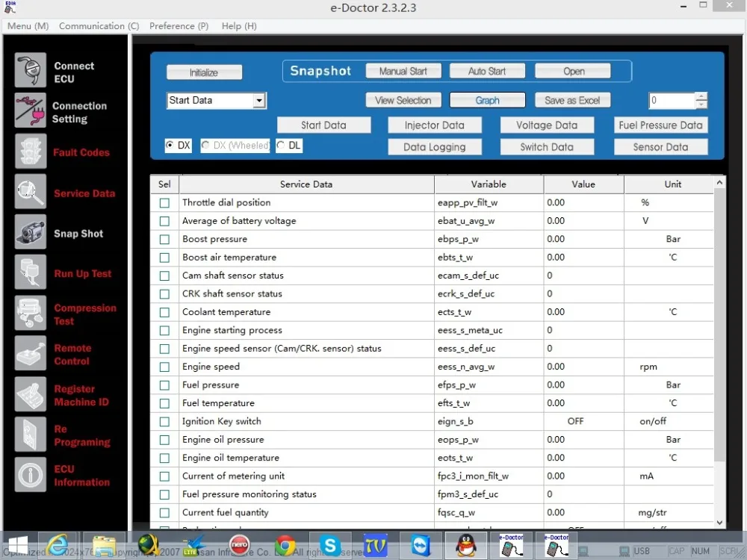
Task: Decrease the numeric spinner value
Action: 701,105
